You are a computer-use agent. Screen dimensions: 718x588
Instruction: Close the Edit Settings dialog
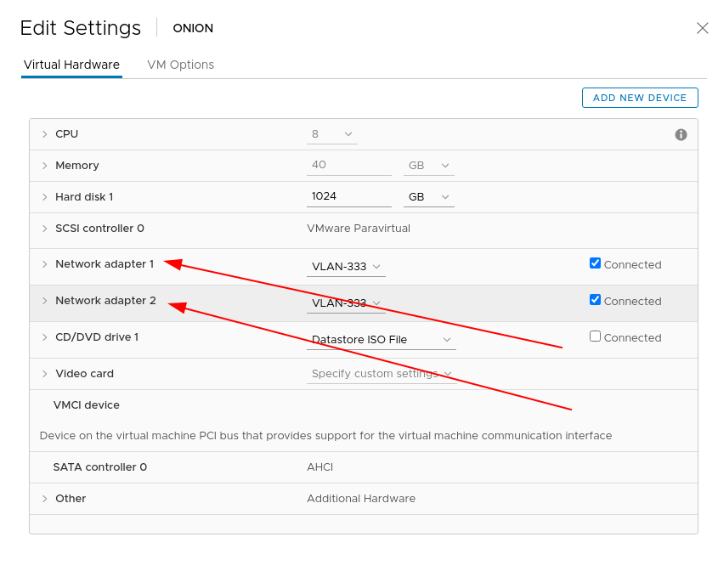point(702,28)
